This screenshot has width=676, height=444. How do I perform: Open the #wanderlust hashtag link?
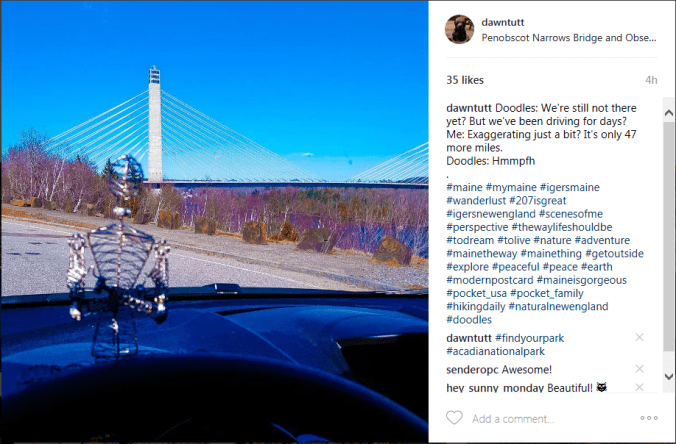tap(476, 201)
